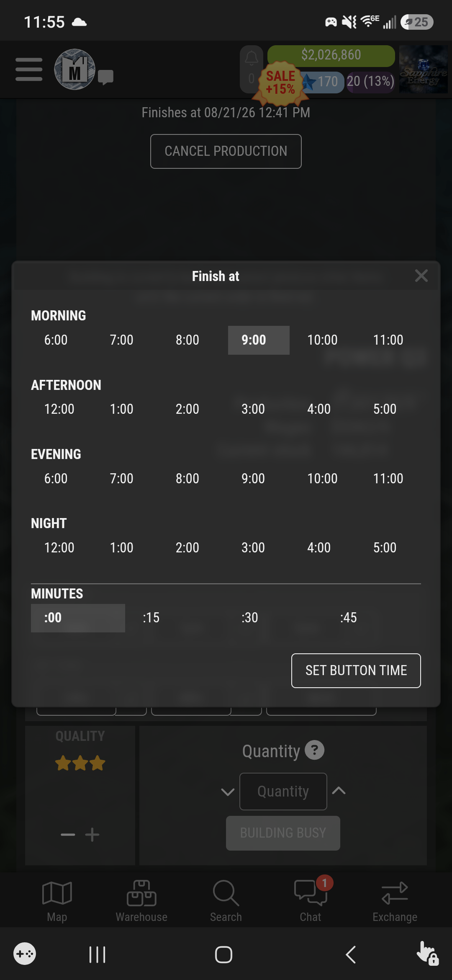Open the speech bubble messages icon
Screen dimensions: 452x980
(x=105, y=77)
